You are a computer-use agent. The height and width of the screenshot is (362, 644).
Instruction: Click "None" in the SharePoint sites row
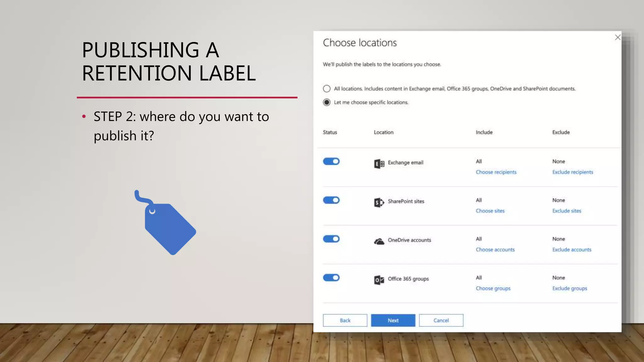pos(559,200)
